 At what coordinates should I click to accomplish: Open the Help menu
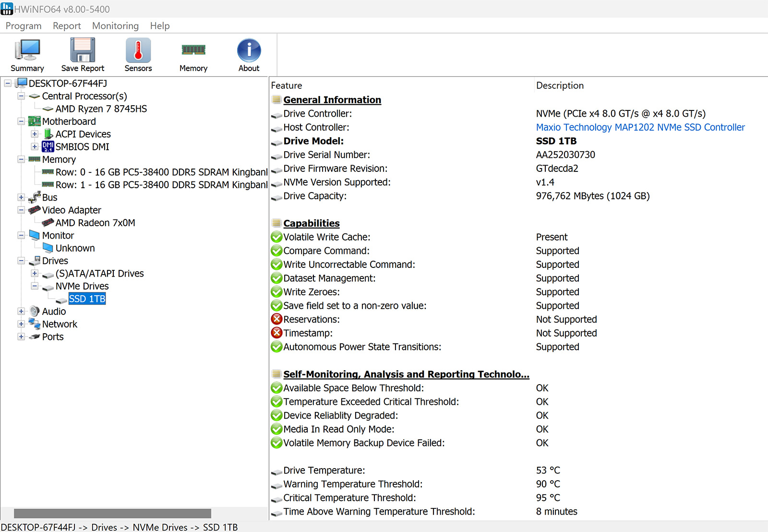160,26
